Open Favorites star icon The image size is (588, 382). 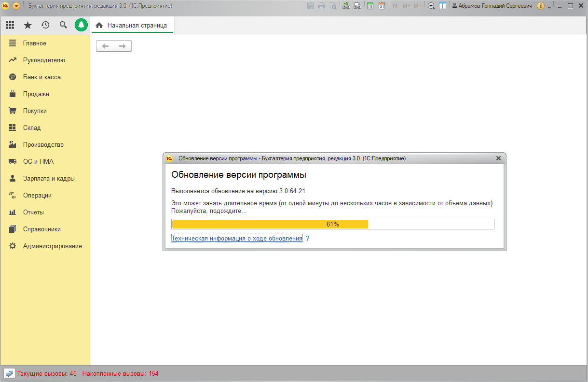pyautogui.click(x=27, y=25)
